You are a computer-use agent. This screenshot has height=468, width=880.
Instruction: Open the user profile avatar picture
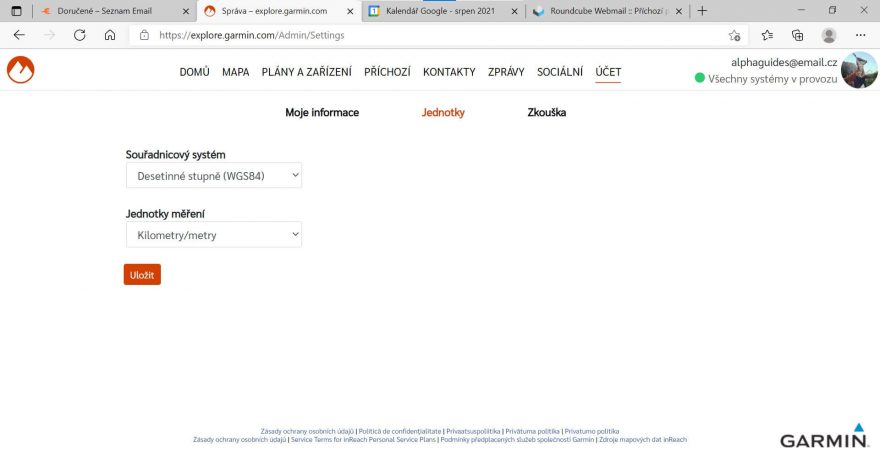(x=859, y=71)
